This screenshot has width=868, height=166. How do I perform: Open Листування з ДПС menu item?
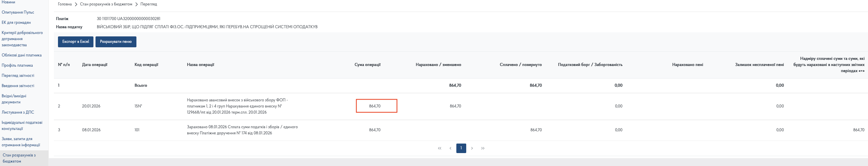[18, 113]
